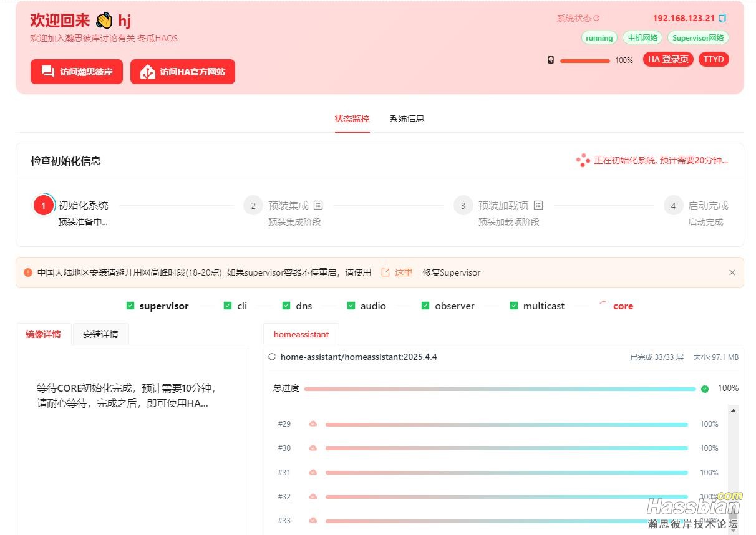The height and width of the screenshot is (535, 756).
Task: Click cloud icon on layer #33
Action: (313, 520)
